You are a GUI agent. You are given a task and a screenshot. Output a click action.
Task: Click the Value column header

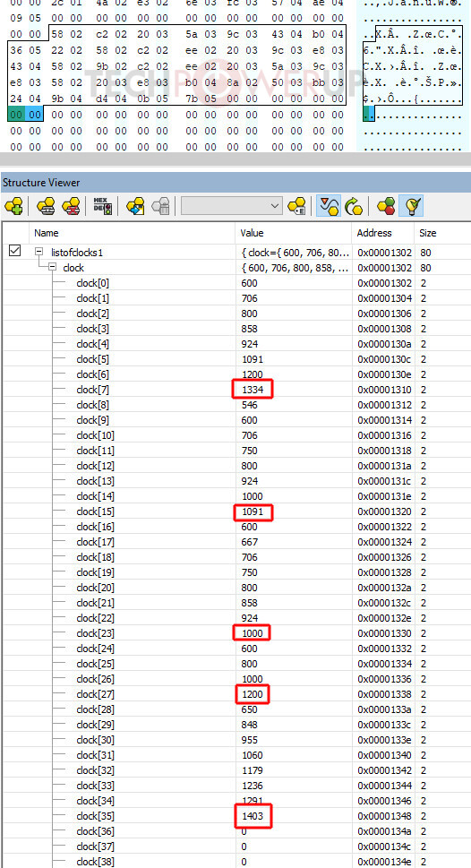294,233
